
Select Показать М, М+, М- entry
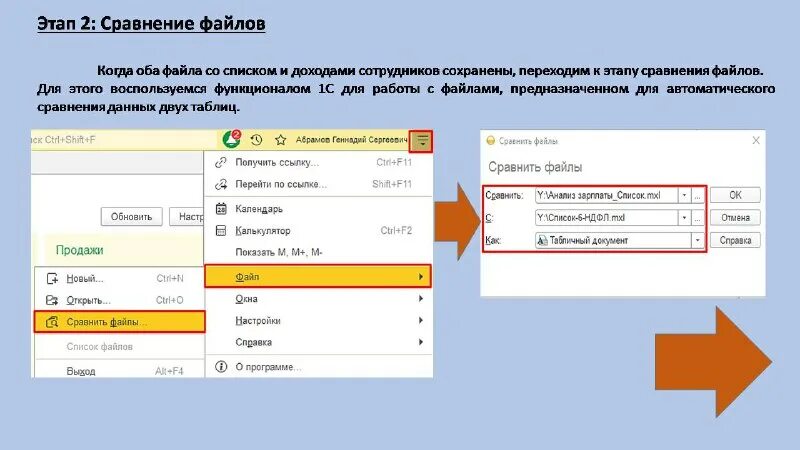click(318, 252)
